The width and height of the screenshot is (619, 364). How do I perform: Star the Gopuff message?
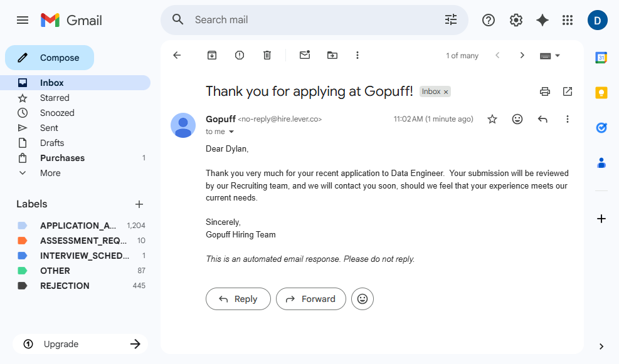[x=492, y=119]
